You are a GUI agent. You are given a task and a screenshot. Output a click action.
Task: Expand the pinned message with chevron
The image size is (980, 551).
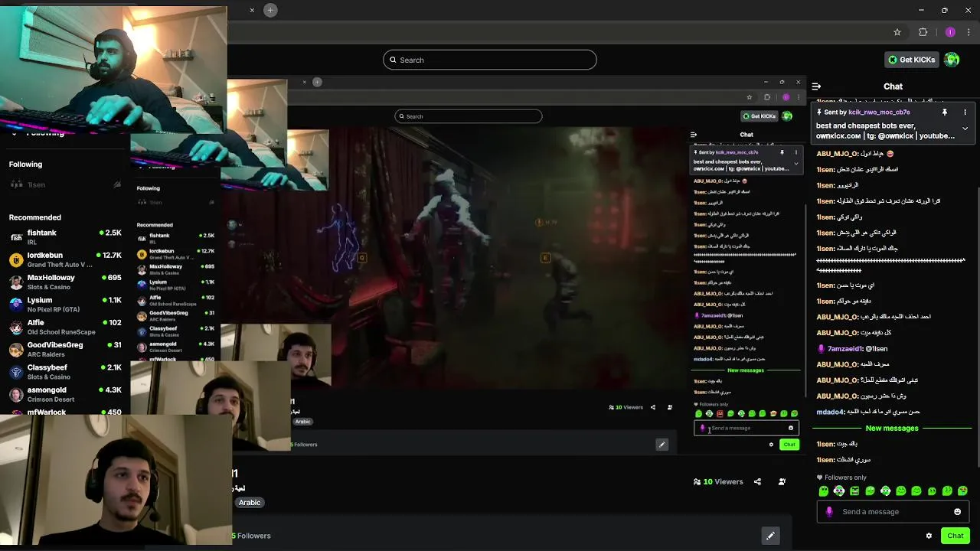coord(965,129)
